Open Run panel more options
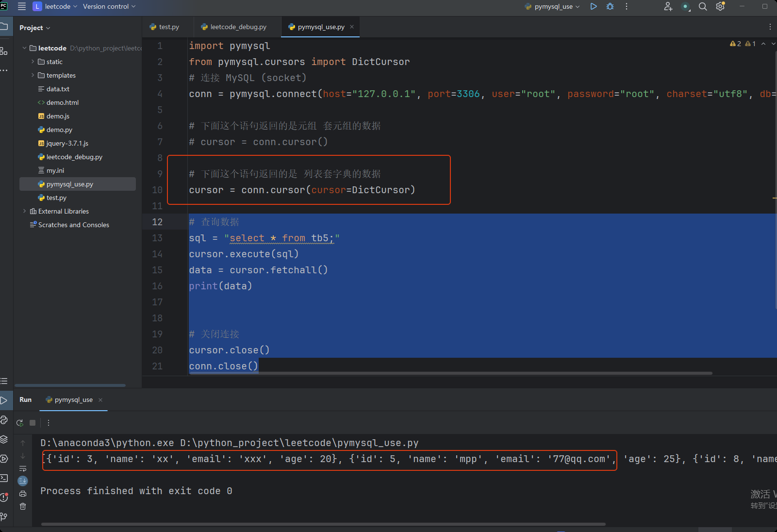Image resolution: width=777 pixels, height=532 pixels. pos(49,423)
